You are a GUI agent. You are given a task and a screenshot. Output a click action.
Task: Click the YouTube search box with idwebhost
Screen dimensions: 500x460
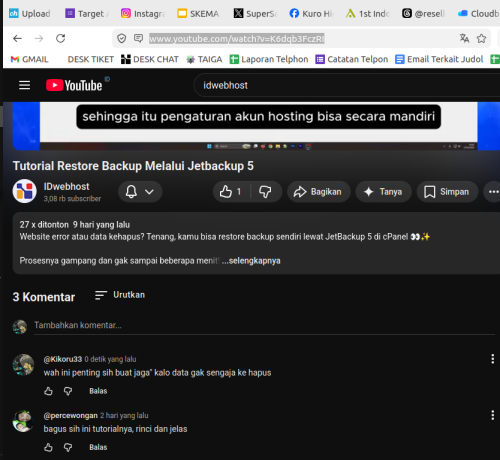click(347, 85)
